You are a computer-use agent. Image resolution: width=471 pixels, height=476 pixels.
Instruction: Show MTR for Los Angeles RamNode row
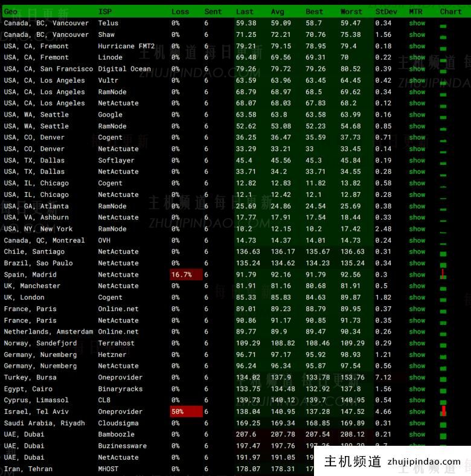(x=417, y=92)
